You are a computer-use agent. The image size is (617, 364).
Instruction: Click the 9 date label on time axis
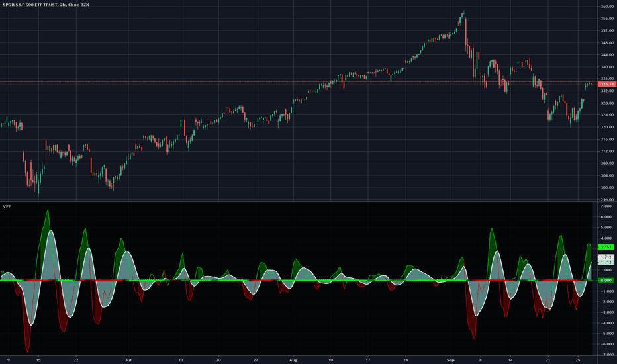pos(9,360)
